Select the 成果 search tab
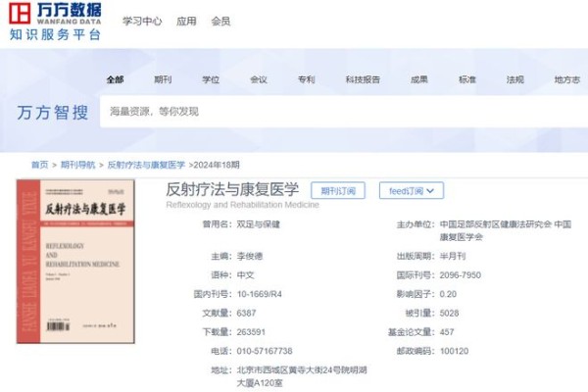This screenshot has height=392, width=588. point(419,79)
